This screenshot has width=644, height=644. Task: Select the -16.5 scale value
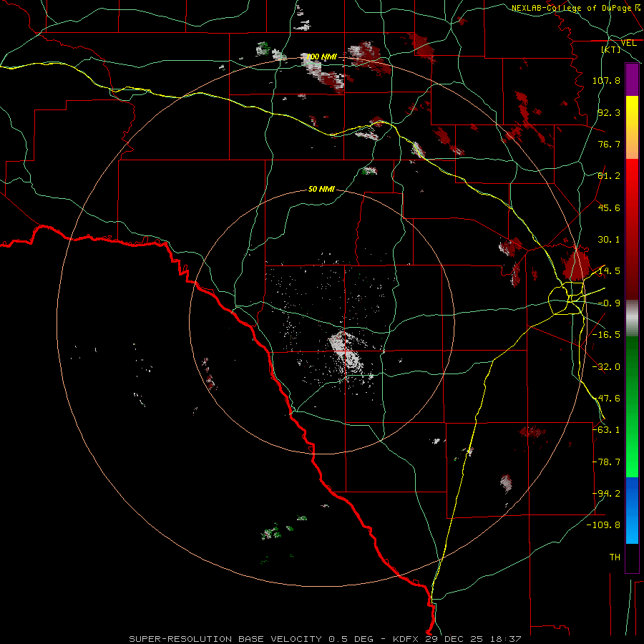click(x=606, y=335)
